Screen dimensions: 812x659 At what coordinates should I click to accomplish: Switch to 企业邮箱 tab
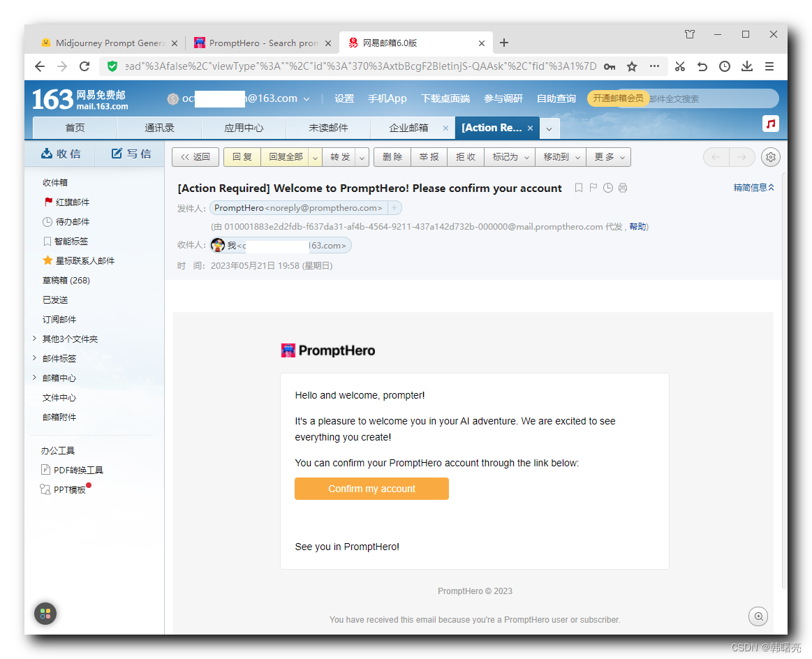pos(408,128)
